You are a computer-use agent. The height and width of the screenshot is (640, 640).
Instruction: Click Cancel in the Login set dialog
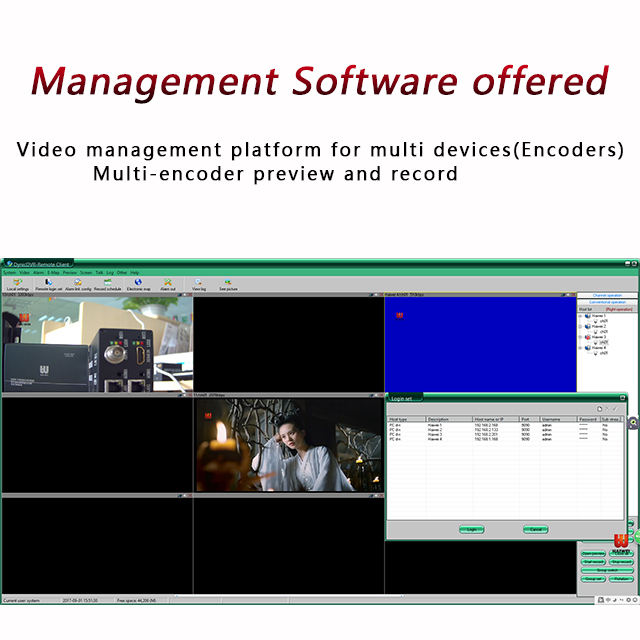click(x=536, y=529)
